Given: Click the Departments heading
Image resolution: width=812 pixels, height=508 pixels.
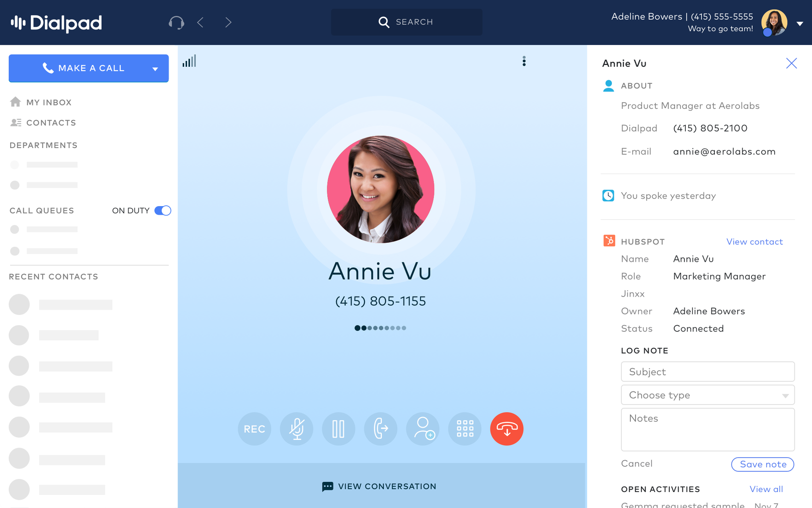Looking at the screenshot, I should pos(43,145).
